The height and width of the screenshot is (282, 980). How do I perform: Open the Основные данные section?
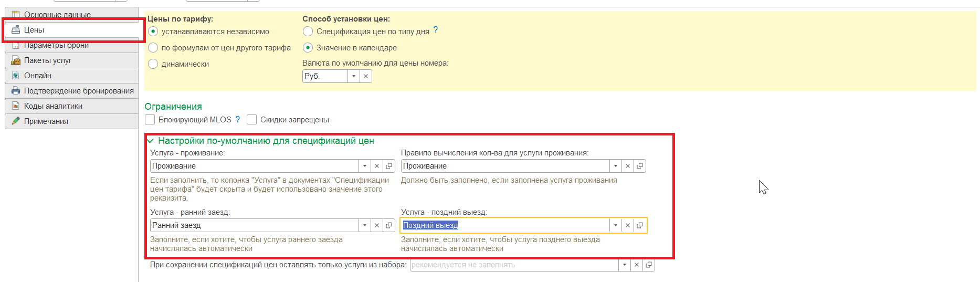tap(71, 14)
